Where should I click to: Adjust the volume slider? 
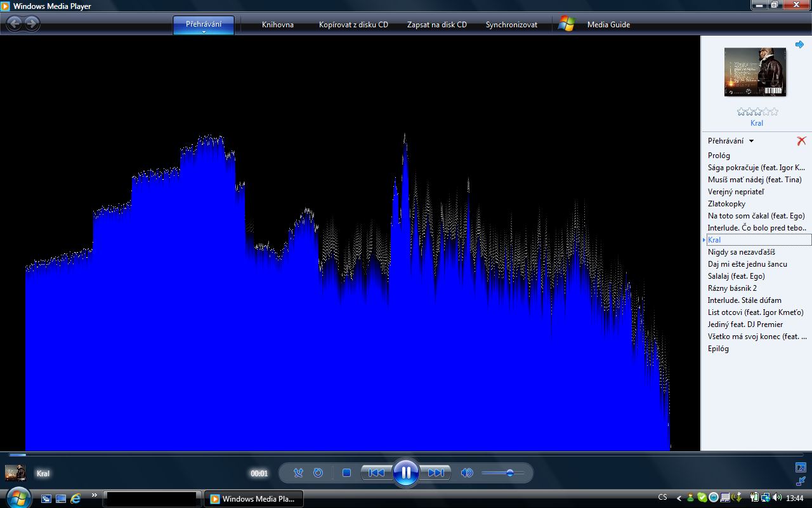tap(502, 472)
